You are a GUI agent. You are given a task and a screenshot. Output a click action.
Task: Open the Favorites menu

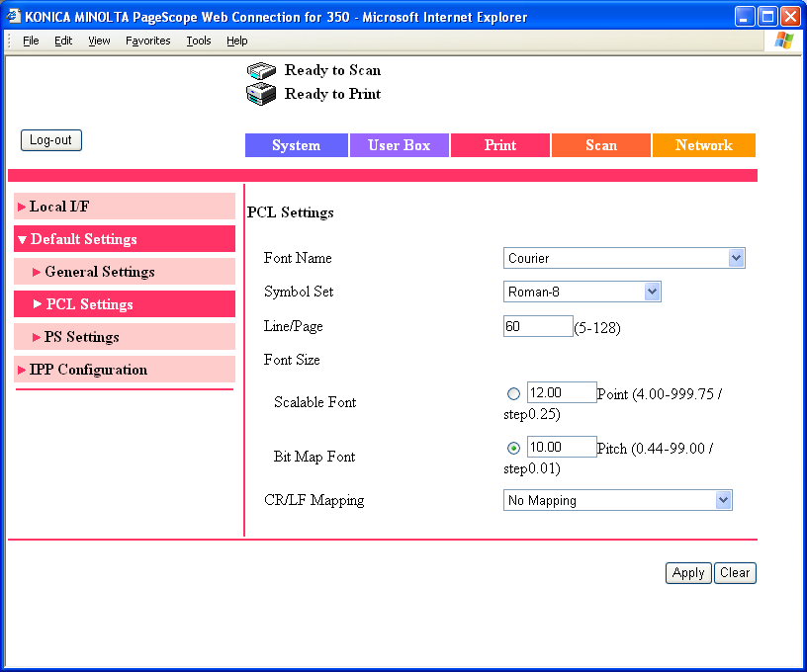[x=147, y=41]
